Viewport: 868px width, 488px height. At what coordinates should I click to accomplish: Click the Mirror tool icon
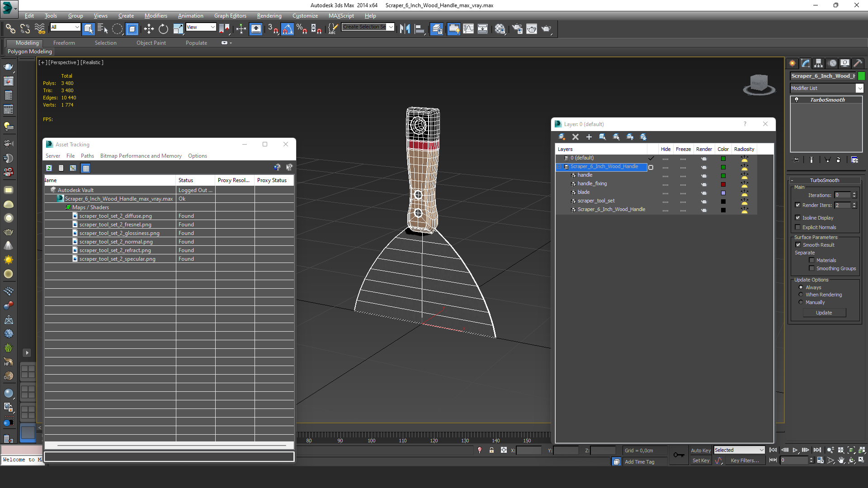[x=405, y=29]
